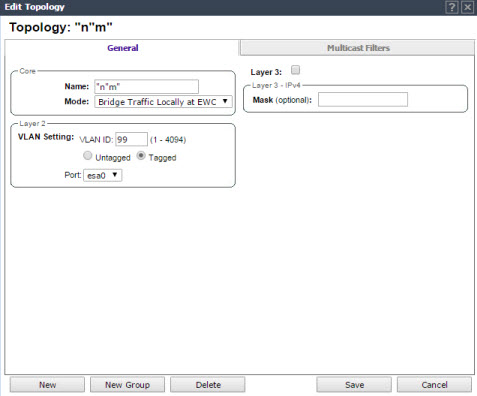Open the Mode dropdown
The height and width of the screenshot is (396, 477).
(x=163, y=102)
